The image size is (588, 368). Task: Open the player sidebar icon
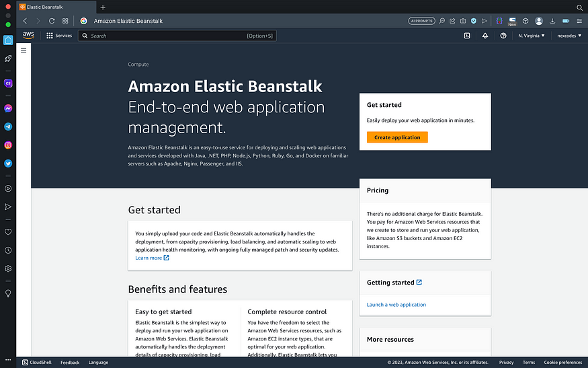point(8,188)
